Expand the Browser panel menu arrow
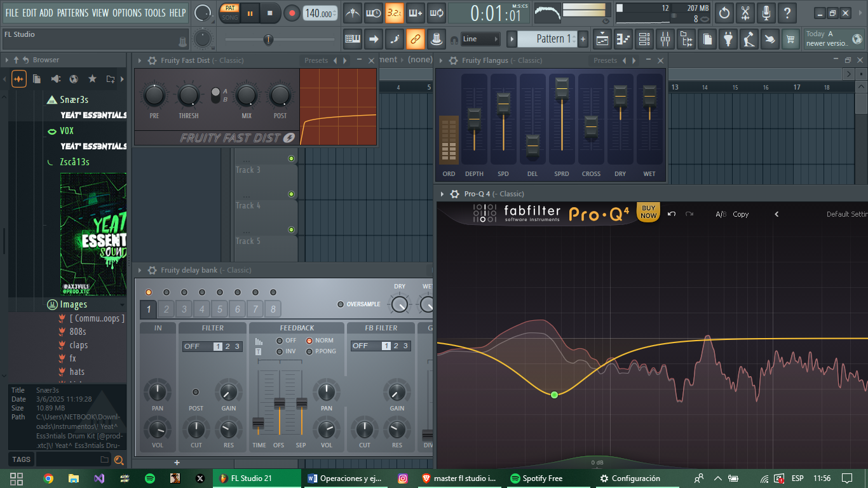Image resolution: width=868 pixels, height=488 pixels. pyautogui.click(x=7, y=60)
